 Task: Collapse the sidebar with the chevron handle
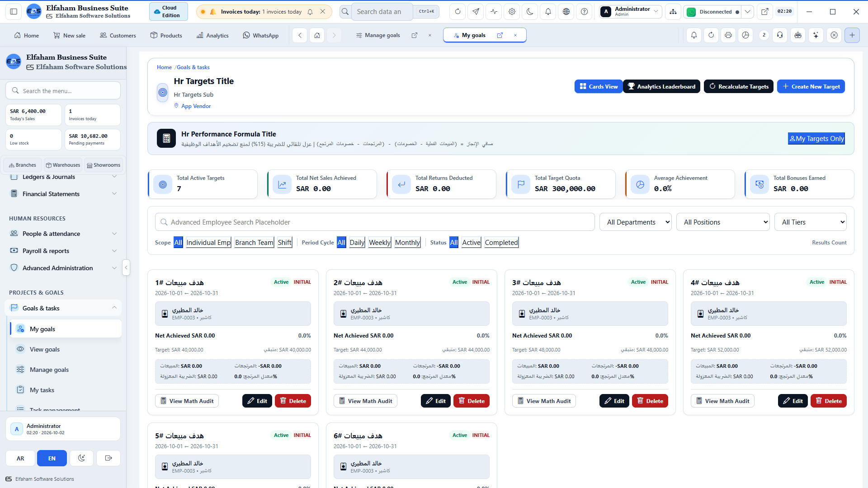[x=126, y=267]
